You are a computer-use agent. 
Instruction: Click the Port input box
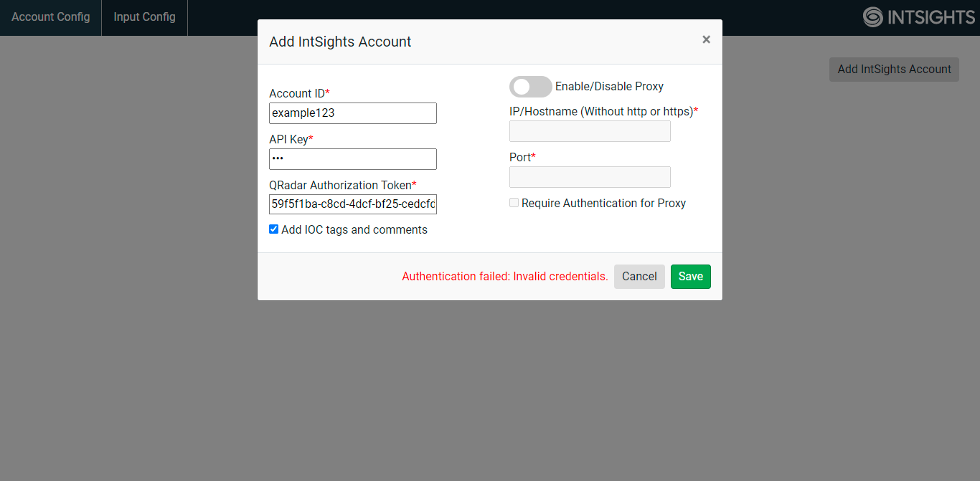[x=590, y=177]
